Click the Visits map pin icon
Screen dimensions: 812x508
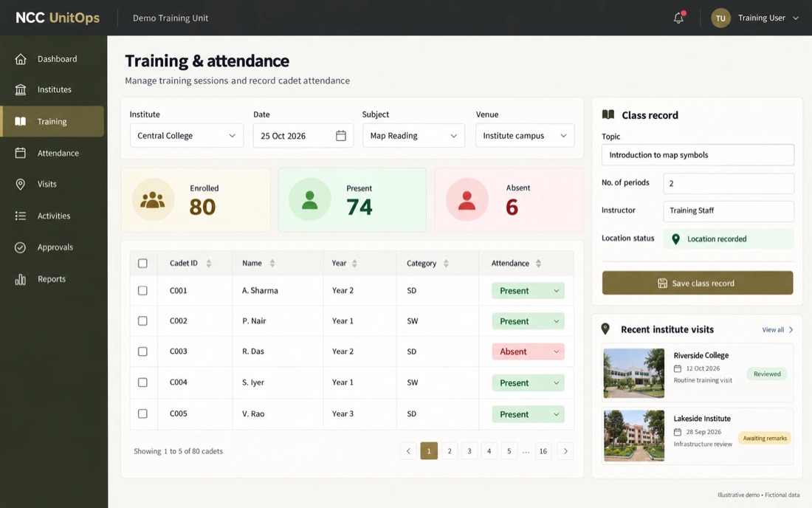coord(20,185)
